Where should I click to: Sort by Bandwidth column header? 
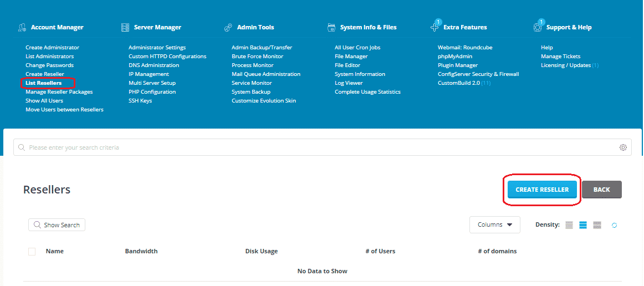tap(141, 251)
